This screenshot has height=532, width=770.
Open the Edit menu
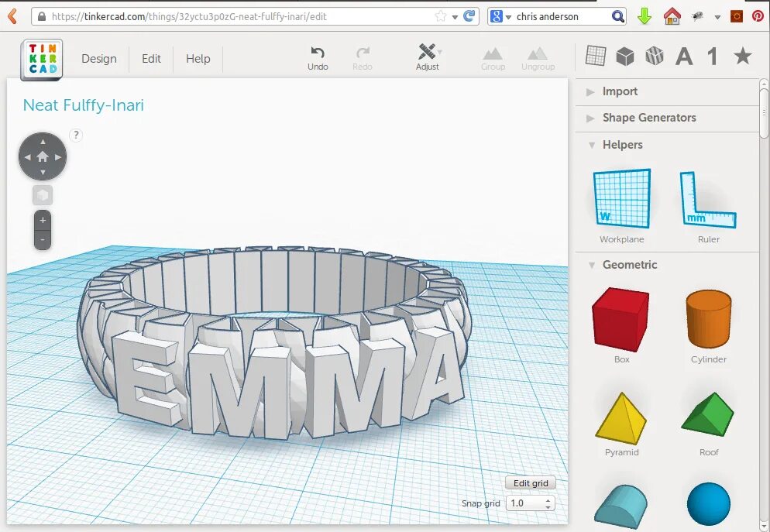tap(151, 58)
